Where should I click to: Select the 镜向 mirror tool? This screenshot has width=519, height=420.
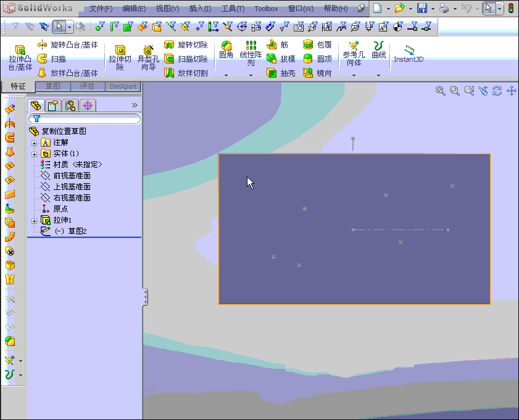point(317,73)
